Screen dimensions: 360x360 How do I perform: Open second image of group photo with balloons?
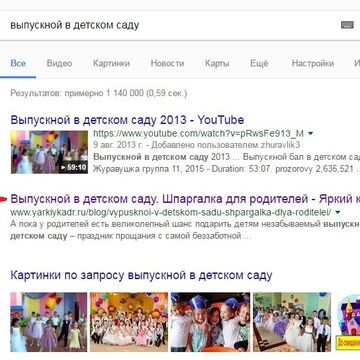tap(129, 322)
